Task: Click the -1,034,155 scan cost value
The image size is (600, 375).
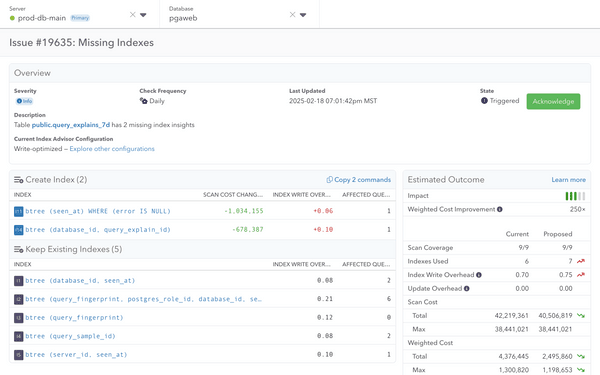Action: tap(244, 211)
